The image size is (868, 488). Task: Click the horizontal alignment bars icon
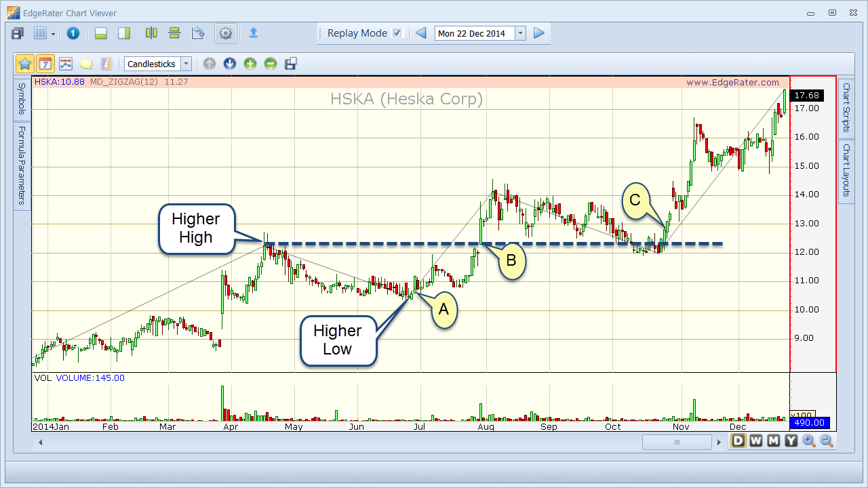(x=174, y=33)
